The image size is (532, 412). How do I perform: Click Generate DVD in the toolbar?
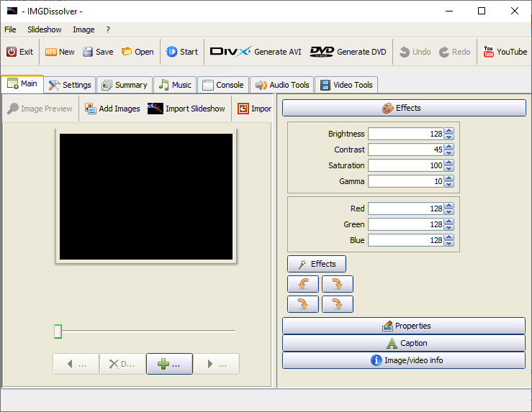click(x=348, y=52)
